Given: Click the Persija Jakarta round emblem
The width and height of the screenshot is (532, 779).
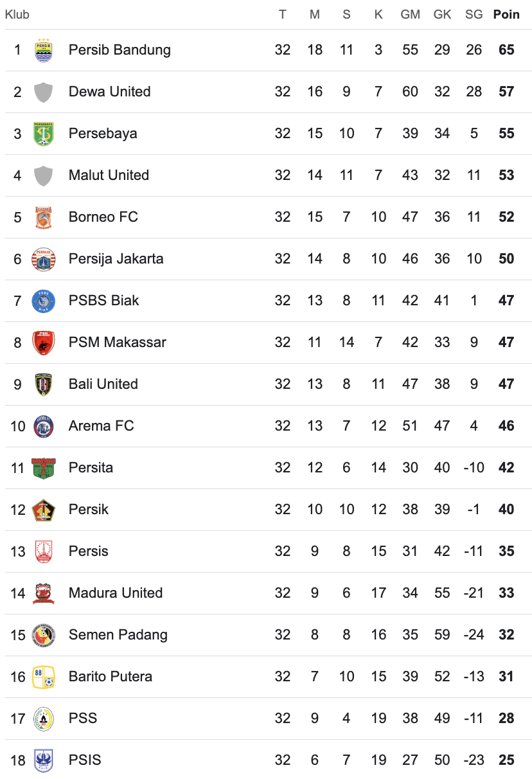Looking at the screenshot, I should point(43,259).
